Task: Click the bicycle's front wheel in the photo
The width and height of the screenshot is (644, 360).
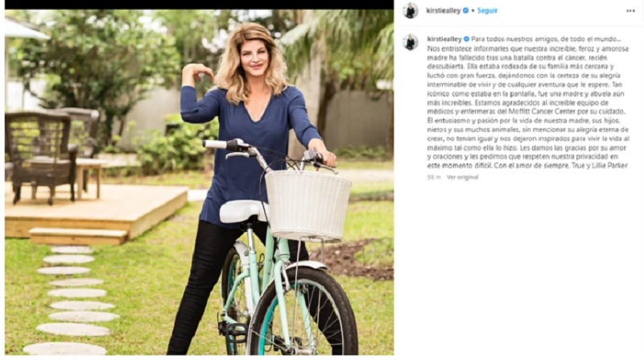Action: click(303, 312)
